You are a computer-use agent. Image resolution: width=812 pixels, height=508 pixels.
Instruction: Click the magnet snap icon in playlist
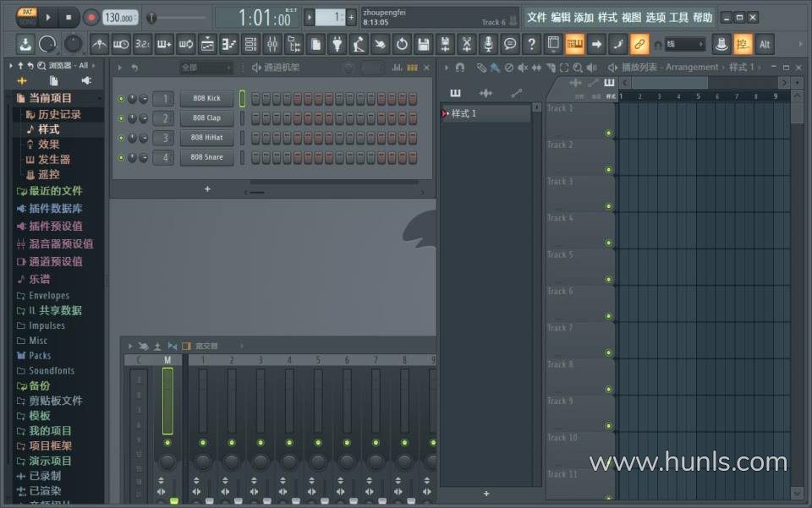click(460, 68)
